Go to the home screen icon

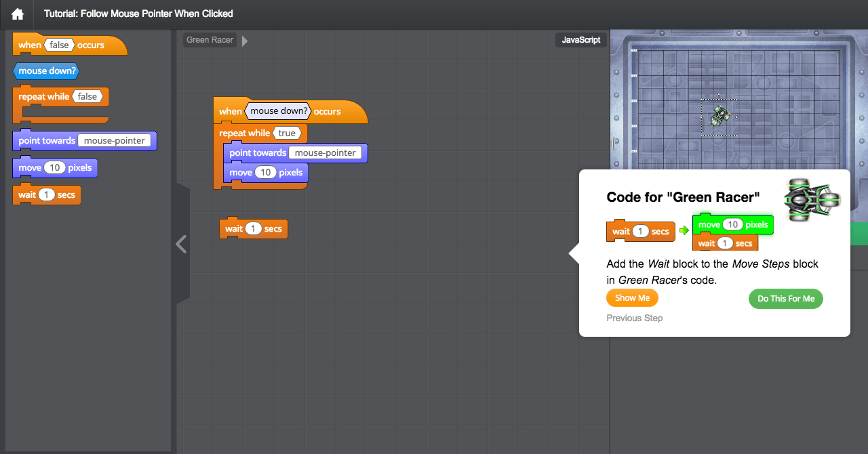pyautogui.click(x=18, y=14)
